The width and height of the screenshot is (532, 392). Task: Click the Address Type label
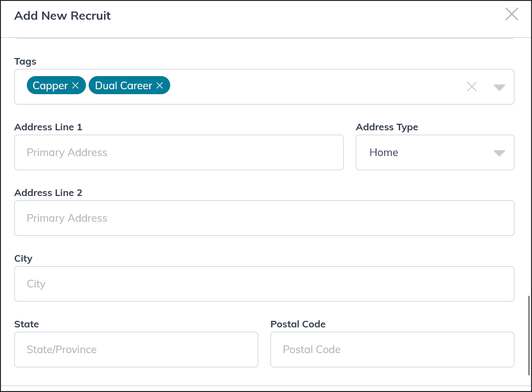387,127
